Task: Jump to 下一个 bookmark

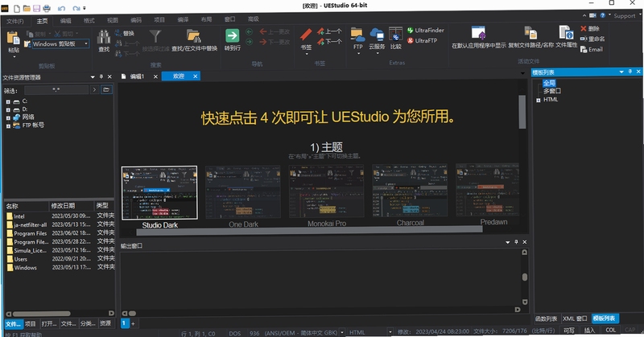Action: tap(329, 42)
